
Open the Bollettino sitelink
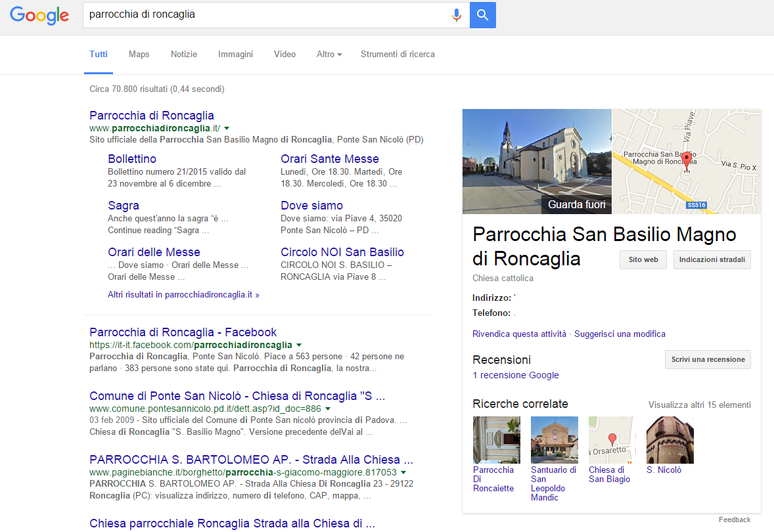pyautogui.click(x=132, y=159)
